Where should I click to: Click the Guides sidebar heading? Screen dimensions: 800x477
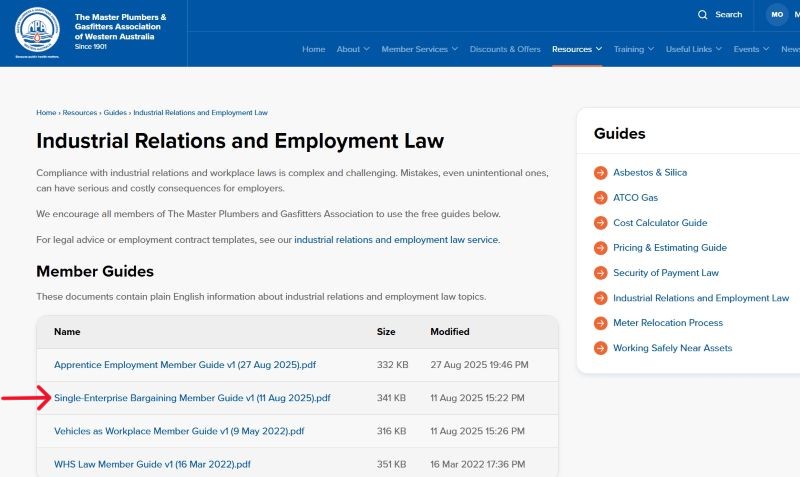(x=619, y=134)
